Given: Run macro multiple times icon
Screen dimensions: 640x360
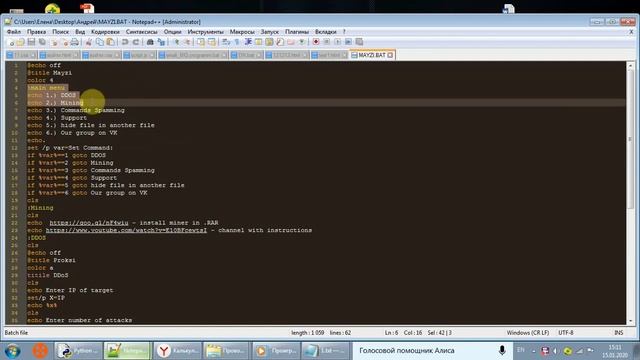Looking at the screenshot, I should pos(349,42).
